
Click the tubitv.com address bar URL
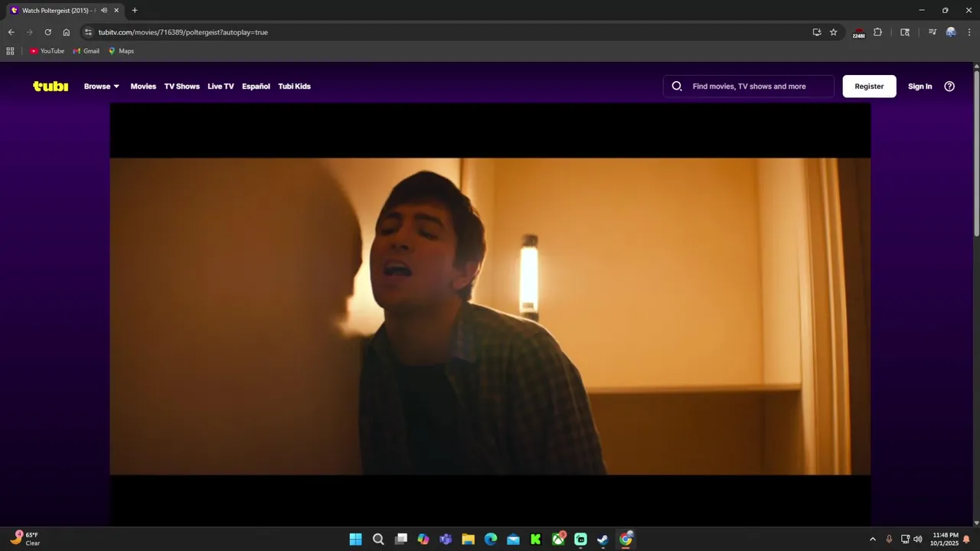coord(183,32)
